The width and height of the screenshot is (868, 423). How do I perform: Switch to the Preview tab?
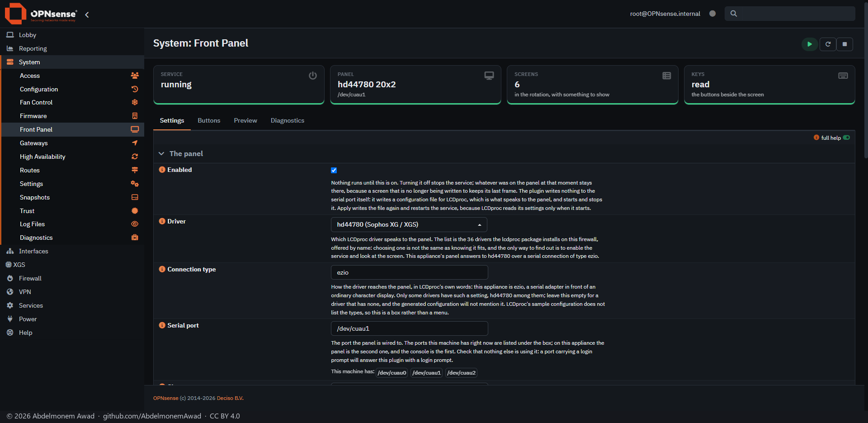click(245, 120)
